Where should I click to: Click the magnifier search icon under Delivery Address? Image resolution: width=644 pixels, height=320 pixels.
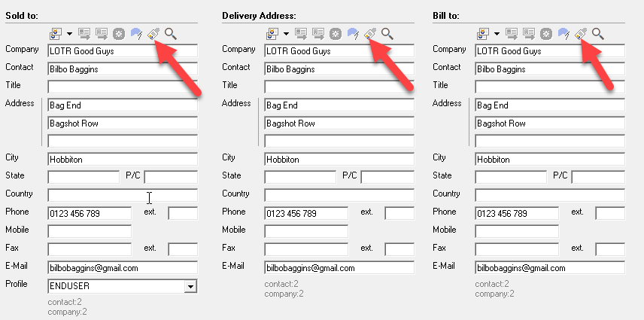click(x=387, y=33)
